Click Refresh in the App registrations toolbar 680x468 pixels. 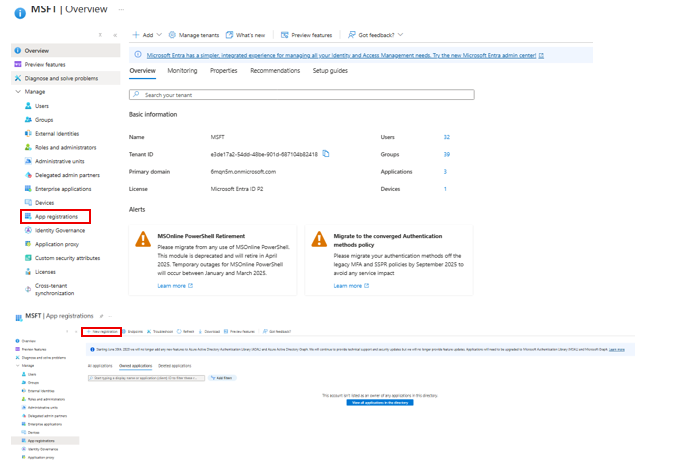point(186,331)
